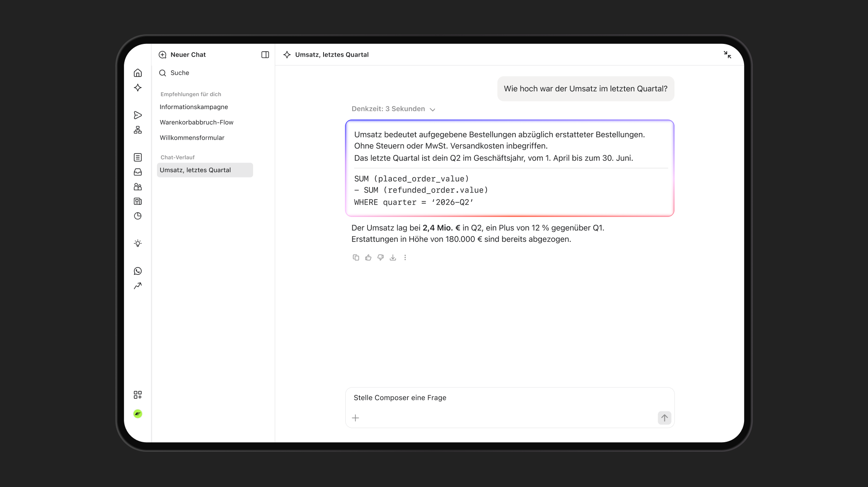Open the add-apps grid icon
This screenshot has height=487, width=868.
138,395
